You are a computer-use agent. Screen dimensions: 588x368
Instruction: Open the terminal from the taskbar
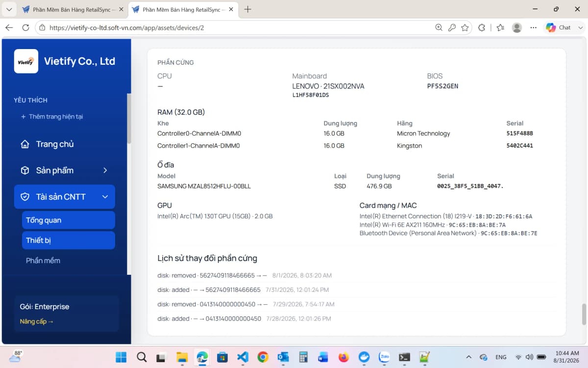click(404, 357)
